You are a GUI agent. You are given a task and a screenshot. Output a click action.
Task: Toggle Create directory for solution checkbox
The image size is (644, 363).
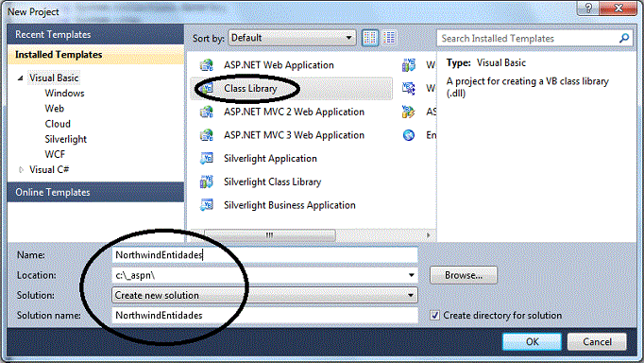[x=434, y=316]
